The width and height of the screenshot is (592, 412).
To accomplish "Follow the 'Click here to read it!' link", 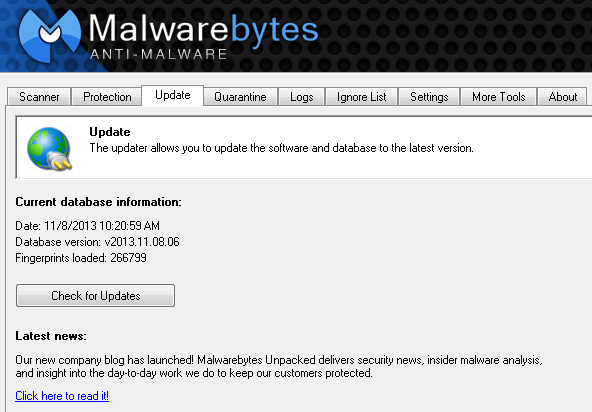I will [62, 396].
